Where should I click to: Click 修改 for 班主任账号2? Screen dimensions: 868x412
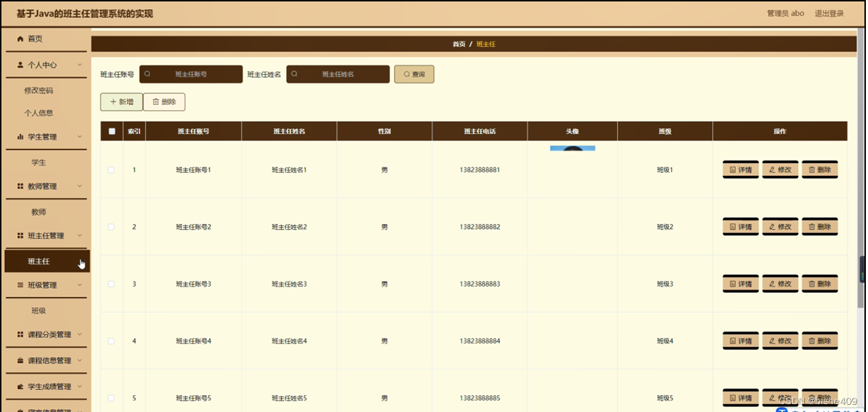pos(780,227)
